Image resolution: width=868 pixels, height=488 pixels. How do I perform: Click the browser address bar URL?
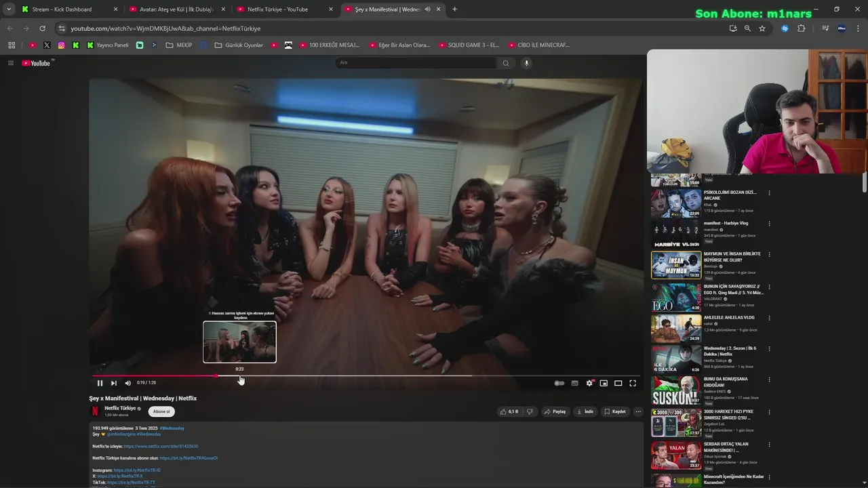tap(165, 28)
